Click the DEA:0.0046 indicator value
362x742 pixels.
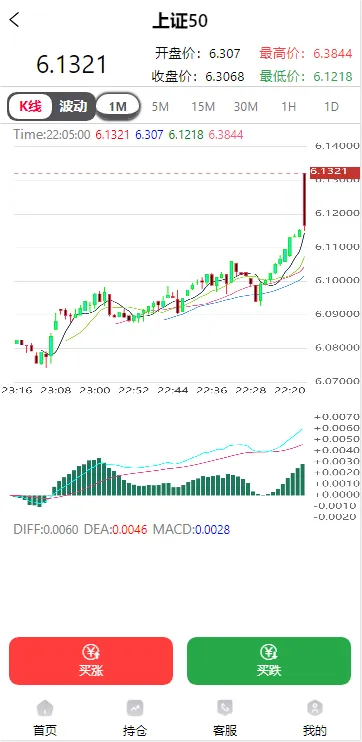(115, 530)
